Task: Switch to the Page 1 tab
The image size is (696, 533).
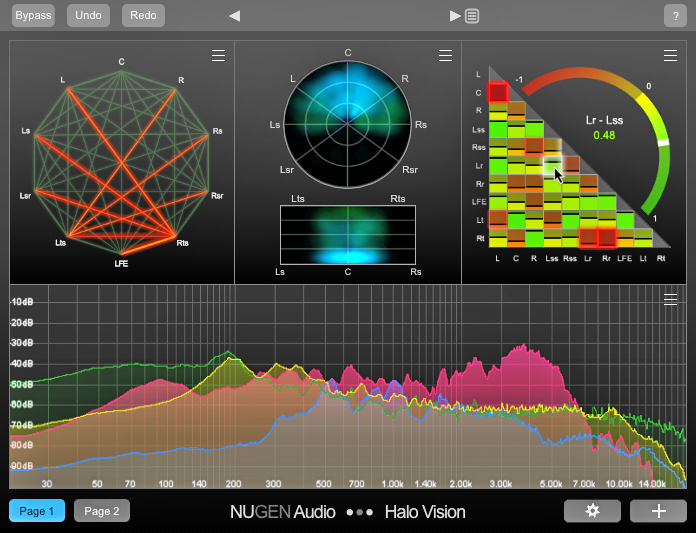Action: point(37,511)
